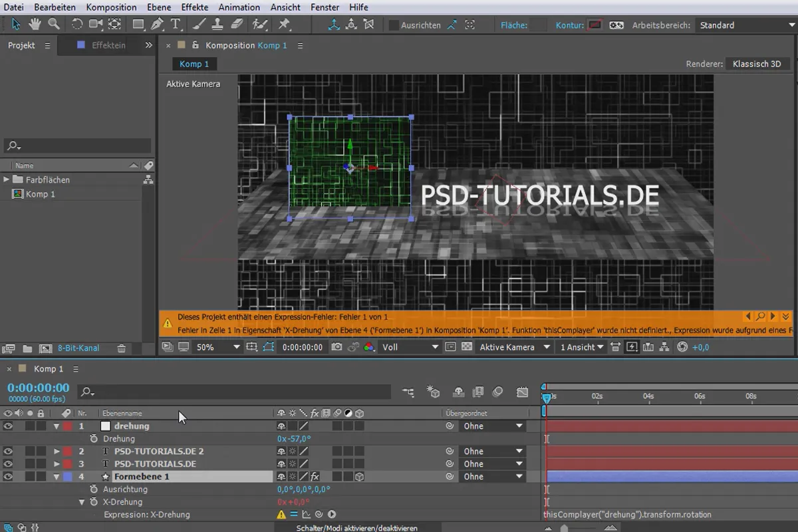Open the Animation menu
This screenshot has width=798, height=532.
[x=239, y=7]
